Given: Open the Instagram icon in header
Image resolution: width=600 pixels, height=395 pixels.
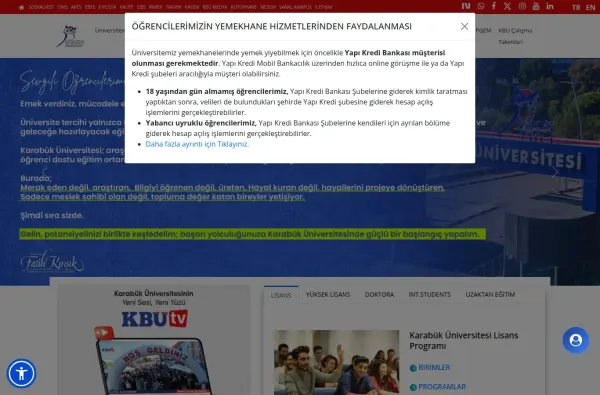Looking at the screenshot, I should click(x=522, y=6).
